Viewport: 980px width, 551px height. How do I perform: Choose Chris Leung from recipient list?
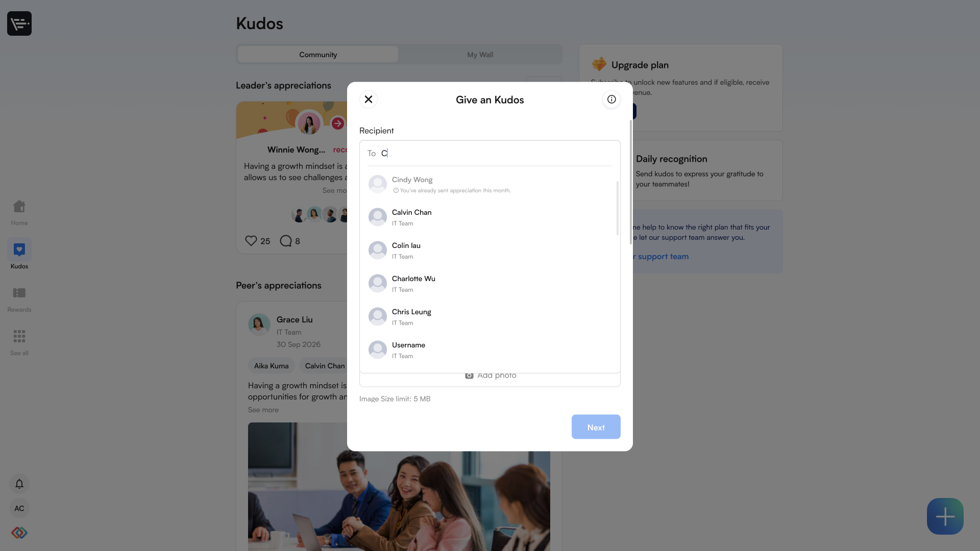pos(490,317)
